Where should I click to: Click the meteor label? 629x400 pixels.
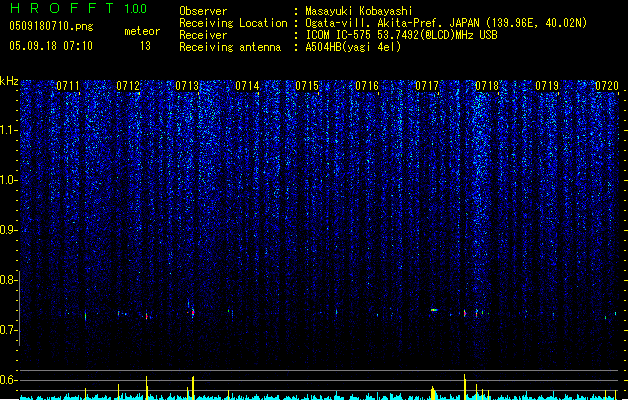(142, 31)
